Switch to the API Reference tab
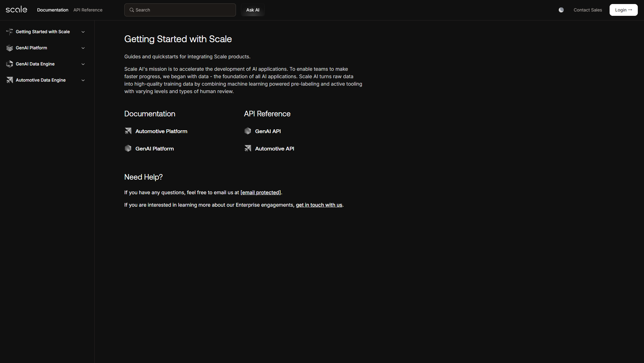Viewport: 644px width, 363px height. point(88,10)
